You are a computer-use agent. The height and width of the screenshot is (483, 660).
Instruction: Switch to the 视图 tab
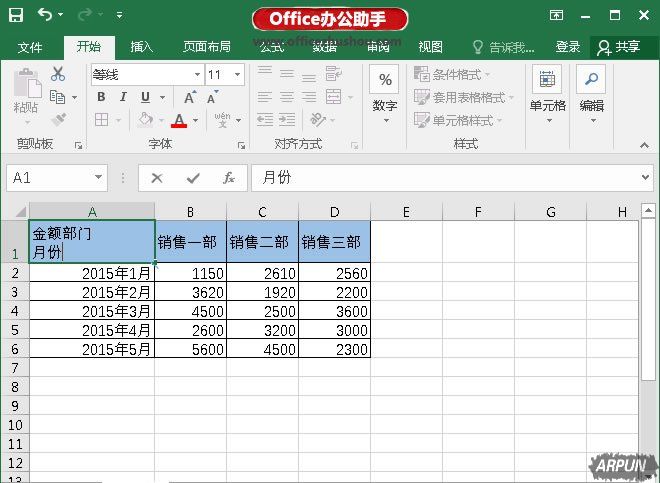pyautogui.click(x=431, y=47)
